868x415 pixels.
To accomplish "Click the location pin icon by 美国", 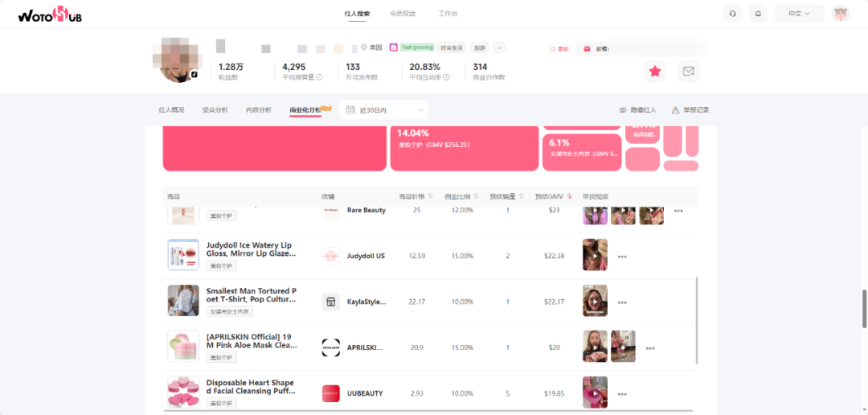I will 364,47.
